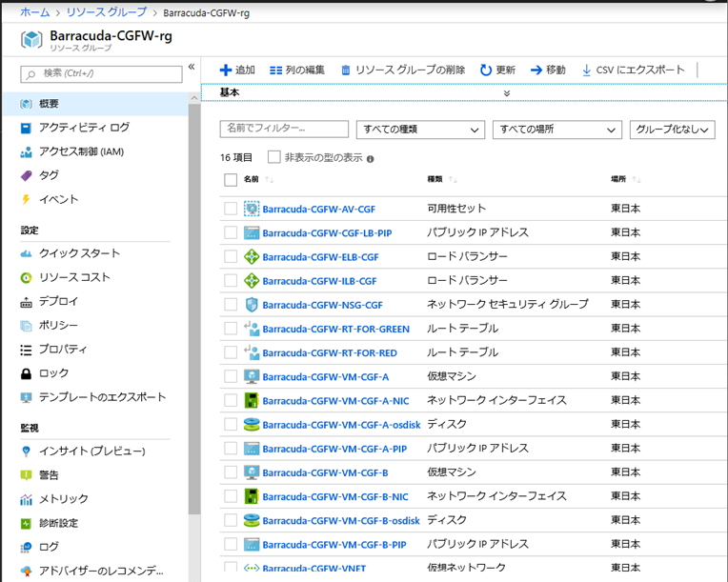Click the 警告 alert icon
728x582 pixels.
click(x=26, y=475)
